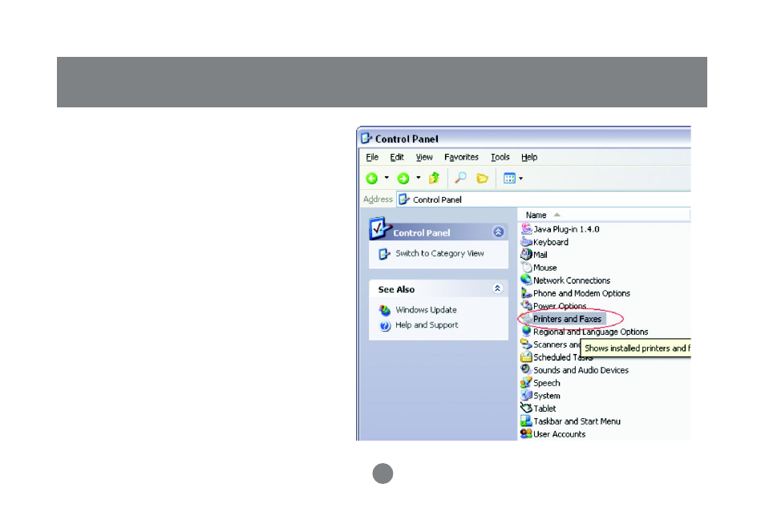Select the Phone and Modem Options label
Viewport: 765px width, 532px height.
[x=581, y=293]
